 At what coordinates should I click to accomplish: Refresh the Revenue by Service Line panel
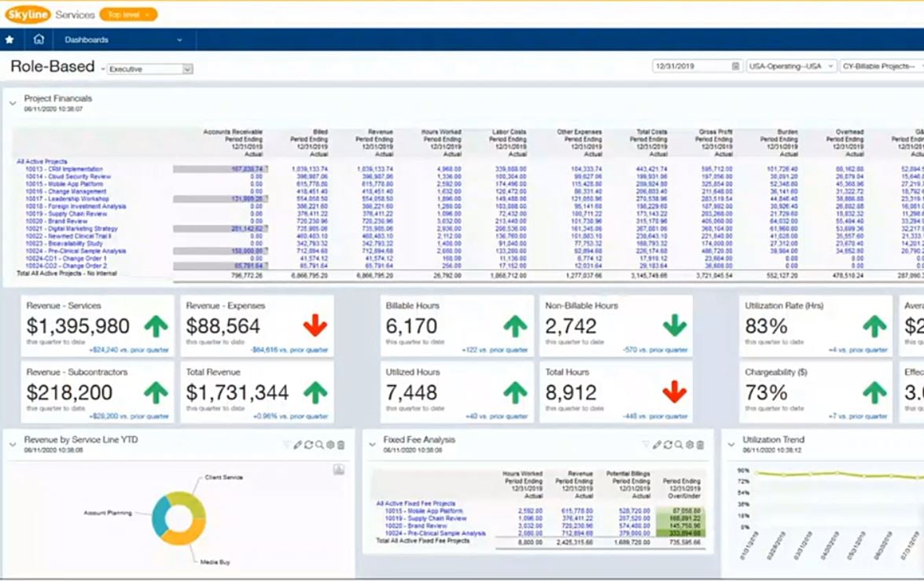click(x=308, y=445)
